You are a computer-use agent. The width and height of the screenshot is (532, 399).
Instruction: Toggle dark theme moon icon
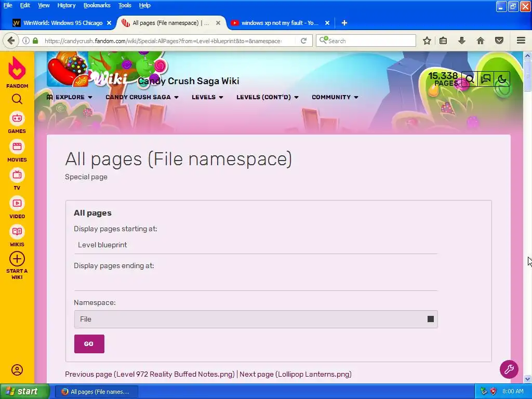[502, 79]
